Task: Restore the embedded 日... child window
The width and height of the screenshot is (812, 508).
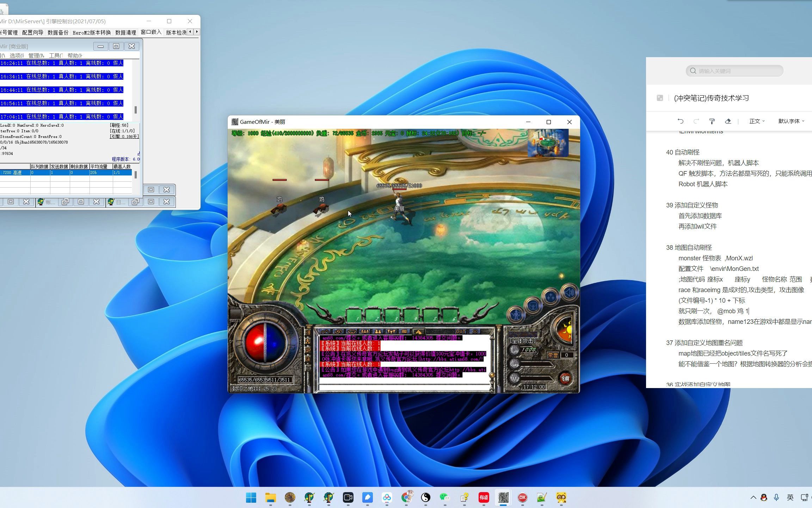Action: coord(135,202)
